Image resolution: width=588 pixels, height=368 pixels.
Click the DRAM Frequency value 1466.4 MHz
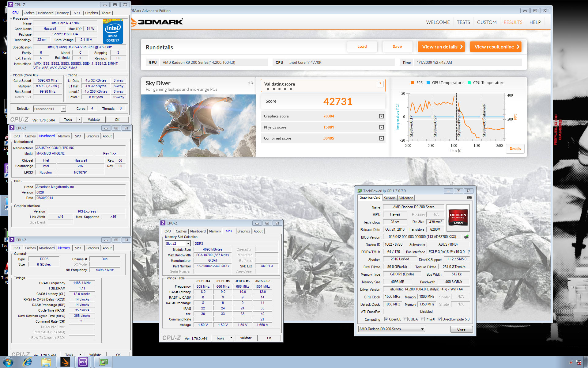(82, 283)
